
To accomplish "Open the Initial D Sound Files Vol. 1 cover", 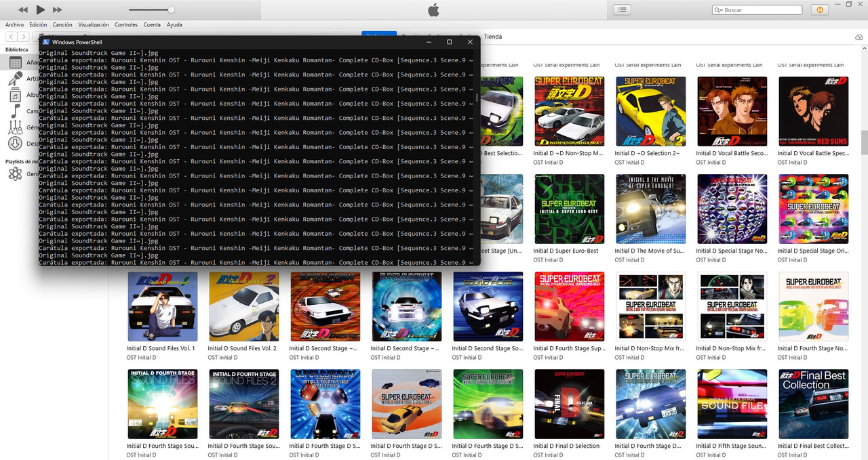I will 162,306.
